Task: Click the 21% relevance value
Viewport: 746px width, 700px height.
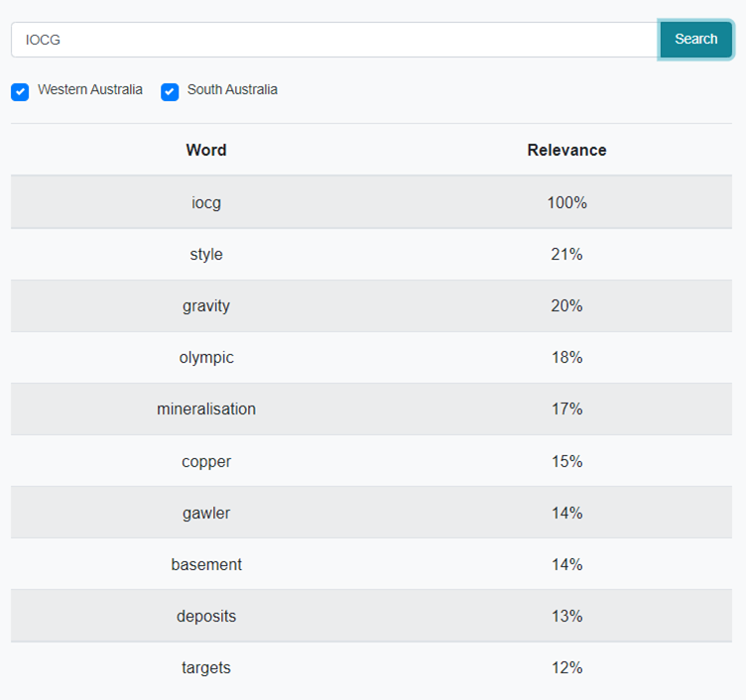Action: click(566, 255)
